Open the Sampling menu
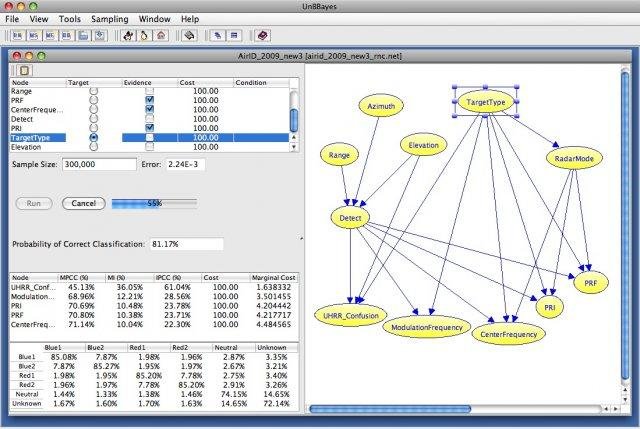The image size is (640, 429). click(x=109, y=19)
